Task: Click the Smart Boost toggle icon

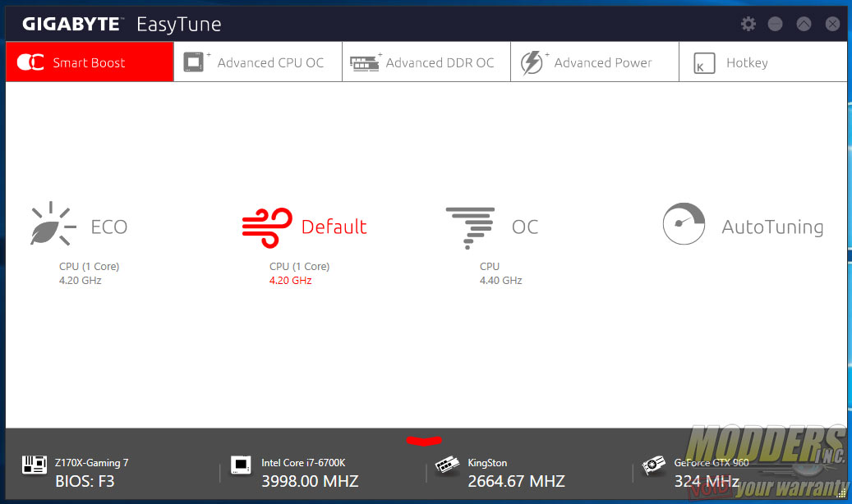Action: (x=30, y=62)
